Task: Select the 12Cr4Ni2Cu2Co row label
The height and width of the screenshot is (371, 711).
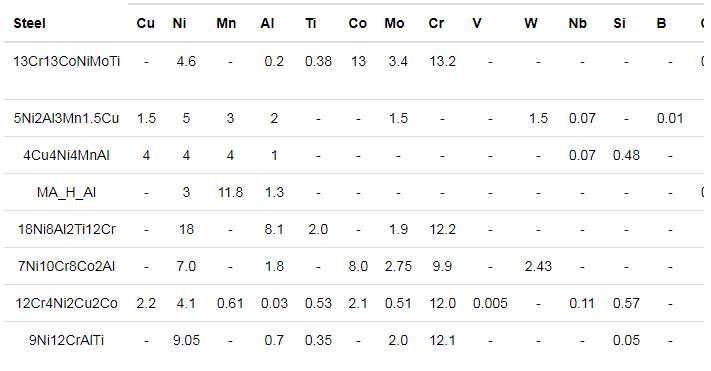Action: 67,303
